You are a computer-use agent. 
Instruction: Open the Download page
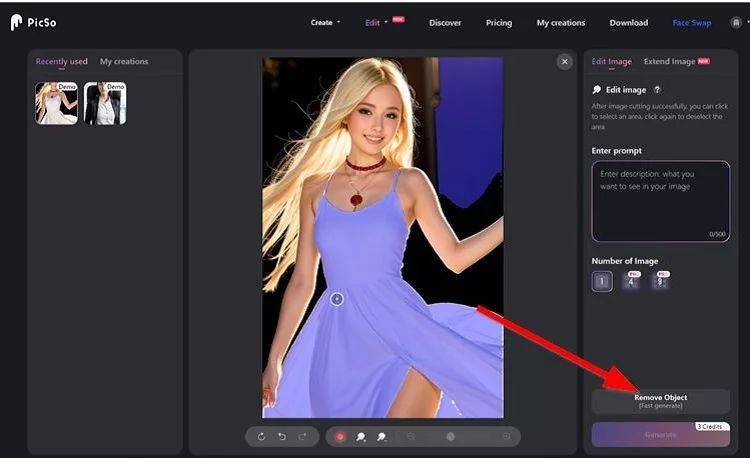pos(629,22)
